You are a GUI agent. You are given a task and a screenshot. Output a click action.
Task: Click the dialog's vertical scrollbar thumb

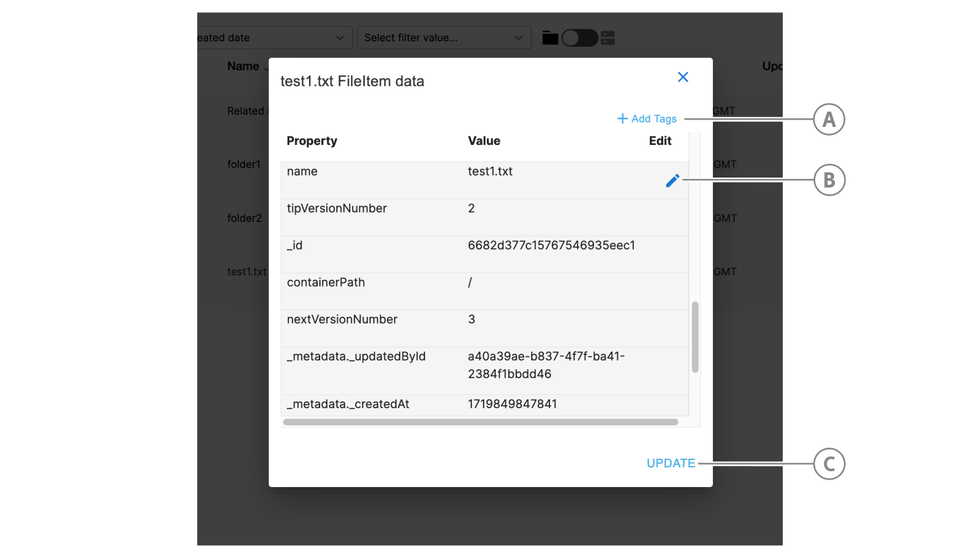click(695, 337)
